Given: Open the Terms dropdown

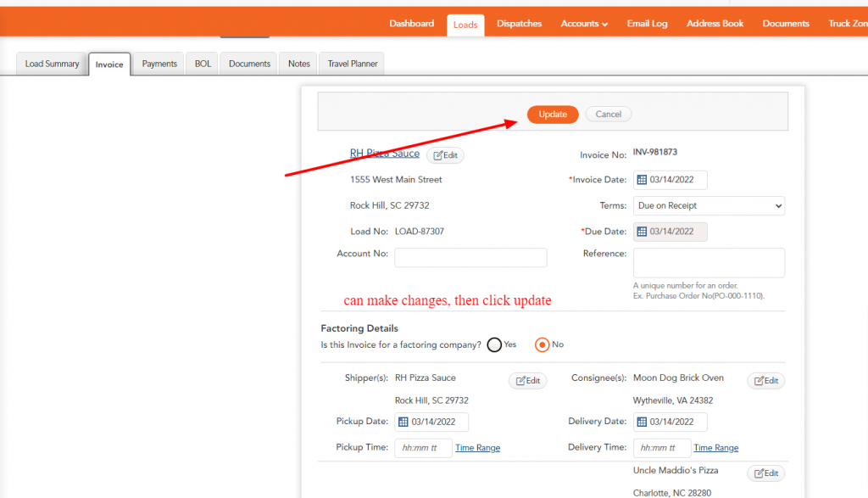Looking at the screenshot, I should 709,205.
